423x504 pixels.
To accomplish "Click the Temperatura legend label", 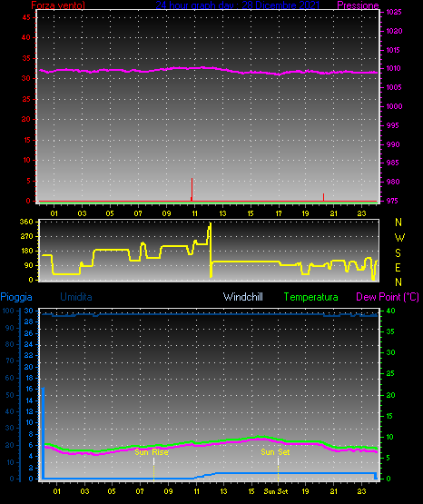I will click(311, 297).
